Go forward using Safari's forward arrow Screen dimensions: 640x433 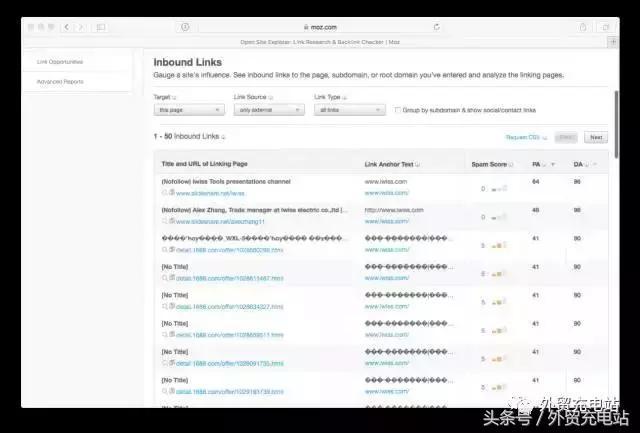(x=81, y=27)
